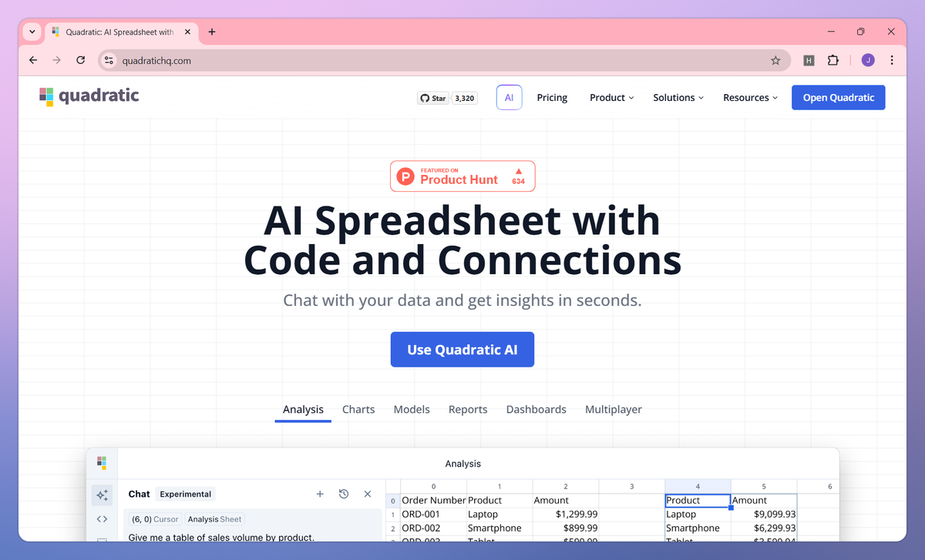Screen dimensions: 925x560
Task: Select the highlighted Product cell in column 4
Action: point(698,501)
